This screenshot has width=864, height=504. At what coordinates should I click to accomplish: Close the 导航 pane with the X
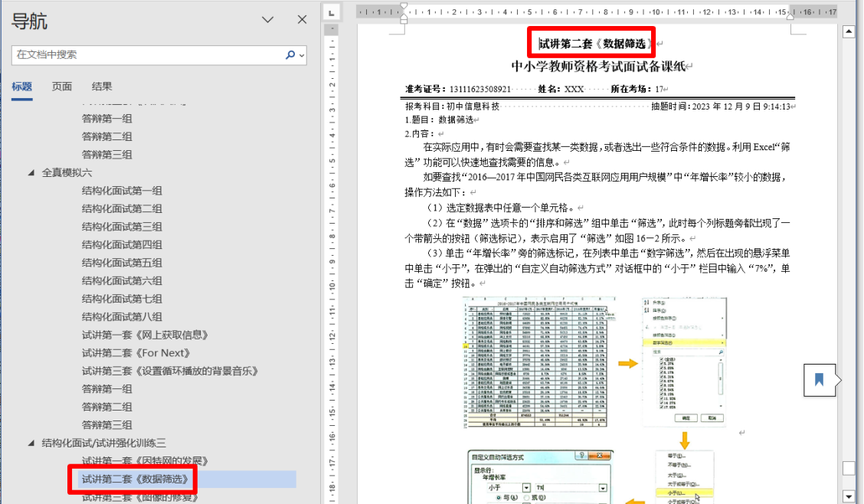[x=302, y=20]
